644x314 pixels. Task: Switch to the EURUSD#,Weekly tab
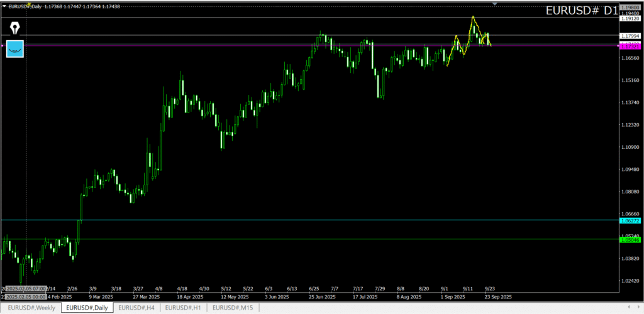pyautogui.click(x=31, y=308)
